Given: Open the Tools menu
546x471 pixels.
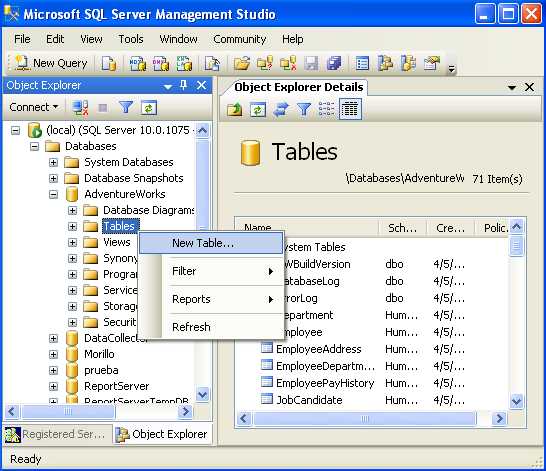Looking at the screenshot, I should (x=131, y=39).
